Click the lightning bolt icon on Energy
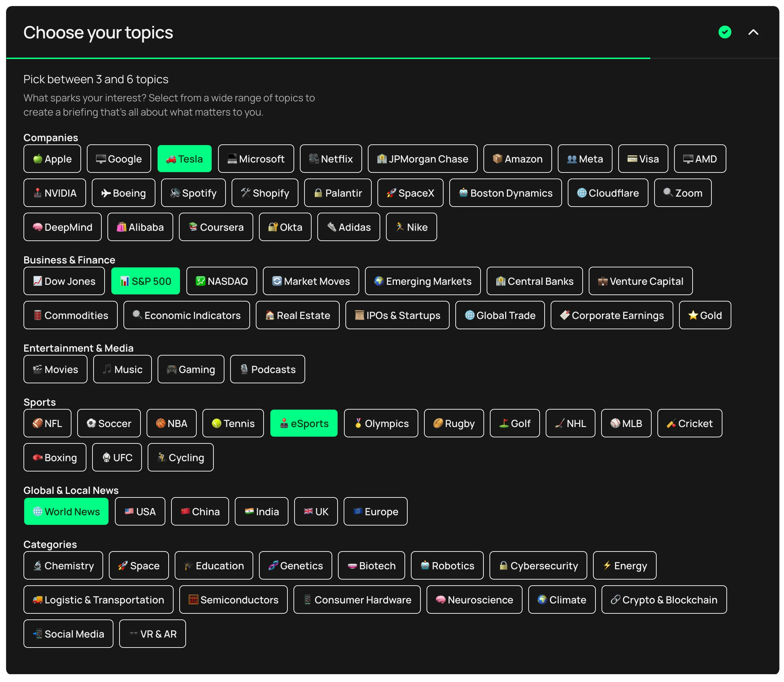Screen dimensions: 784x682 [607, 565]
